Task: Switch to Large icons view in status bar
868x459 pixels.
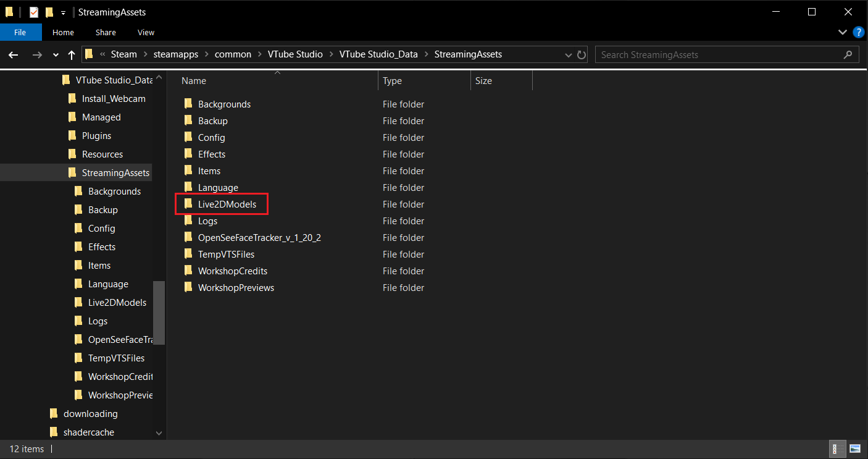Action: pos(855,448)
